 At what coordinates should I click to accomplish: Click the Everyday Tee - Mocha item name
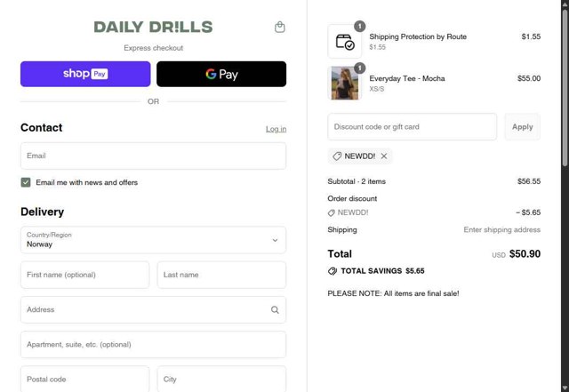click(407, 78)
